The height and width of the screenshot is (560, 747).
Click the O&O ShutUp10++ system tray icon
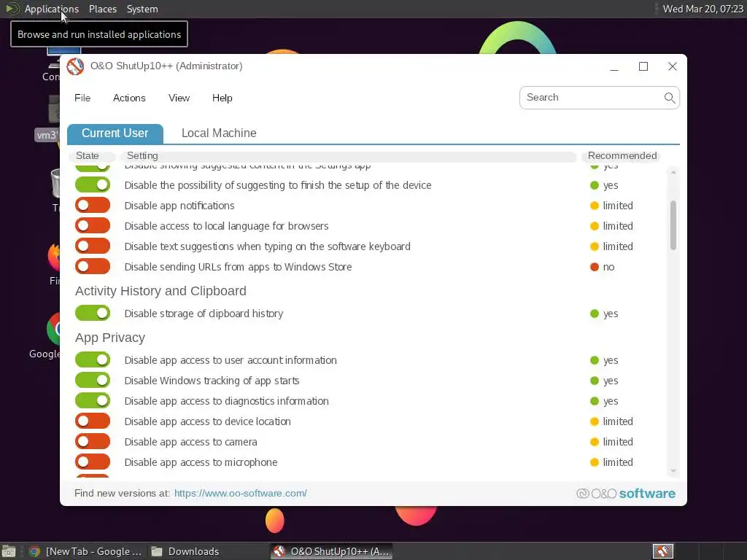point(662,551)
